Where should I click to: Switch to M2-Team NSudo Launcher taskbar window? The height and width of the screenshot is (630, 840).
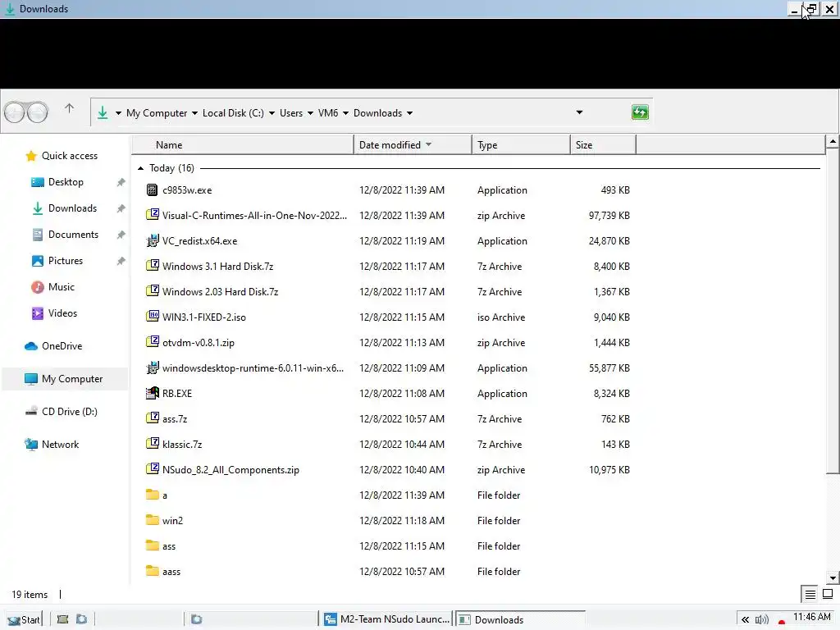(387, 619)
